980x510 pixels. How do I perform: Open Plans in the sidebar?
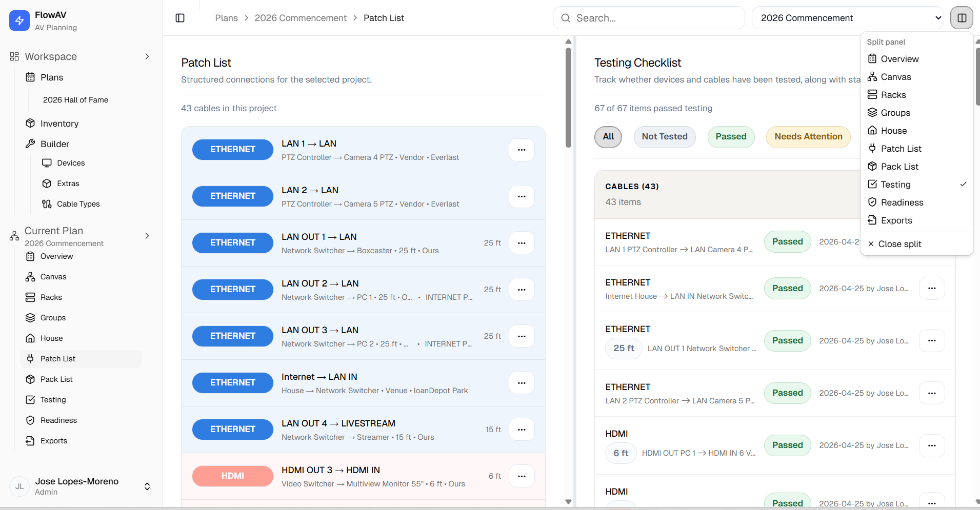[52, 77]
